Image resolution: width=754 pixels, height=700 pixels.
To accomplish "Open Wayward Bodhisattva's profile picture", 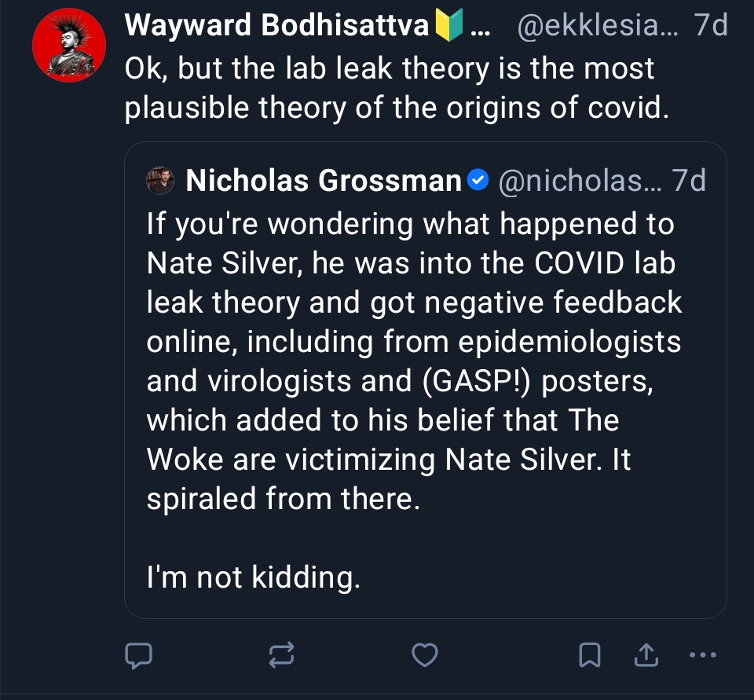I will 69,46.
